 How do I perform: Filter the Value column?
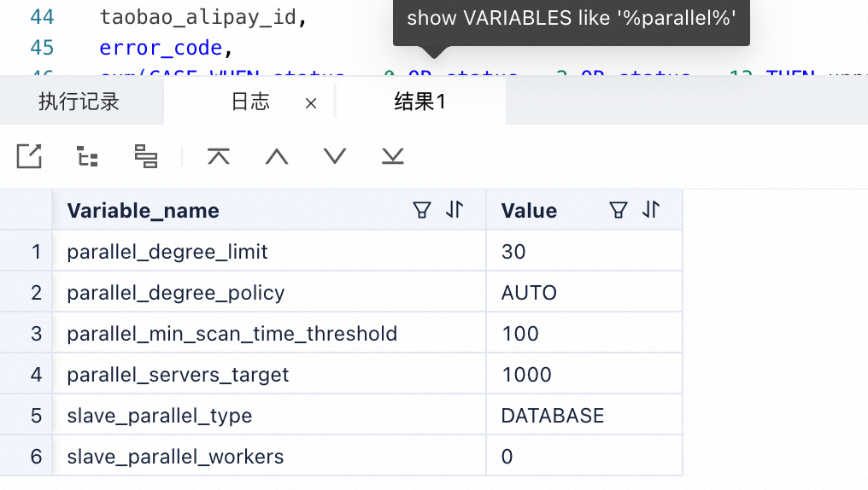(x=619, y=210)
